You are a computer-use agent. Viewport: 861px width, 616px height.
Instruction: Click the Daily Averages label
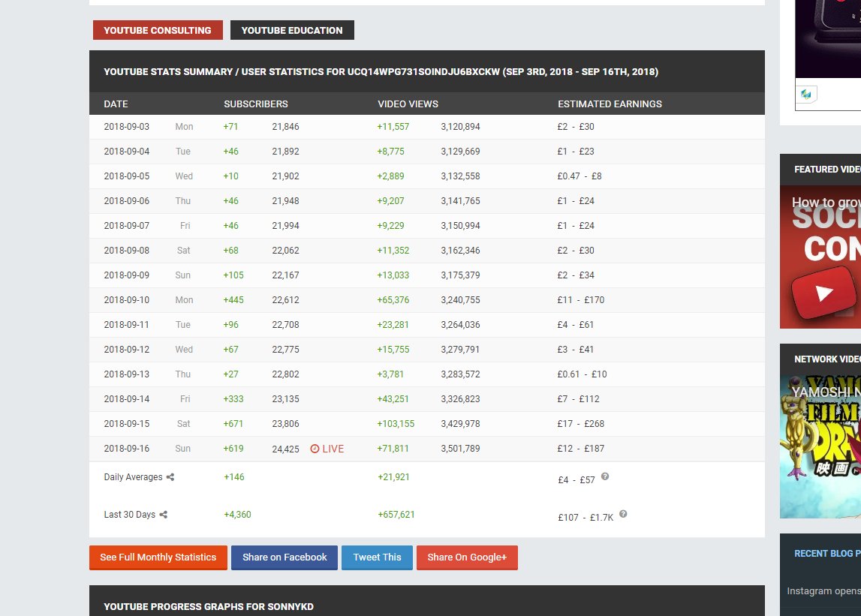[133, 477]
